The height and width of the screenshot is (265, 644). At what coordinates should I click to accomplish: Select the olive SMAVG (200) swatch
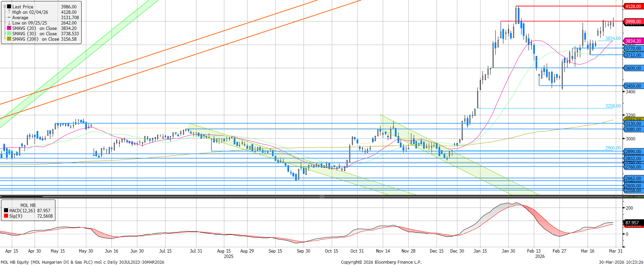9,39
